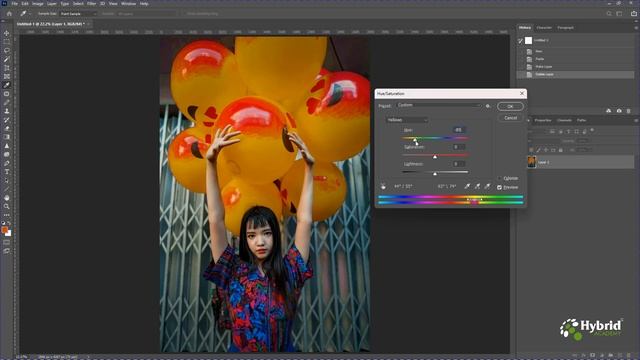Select the Frame tool

click(x=7, y=76)
